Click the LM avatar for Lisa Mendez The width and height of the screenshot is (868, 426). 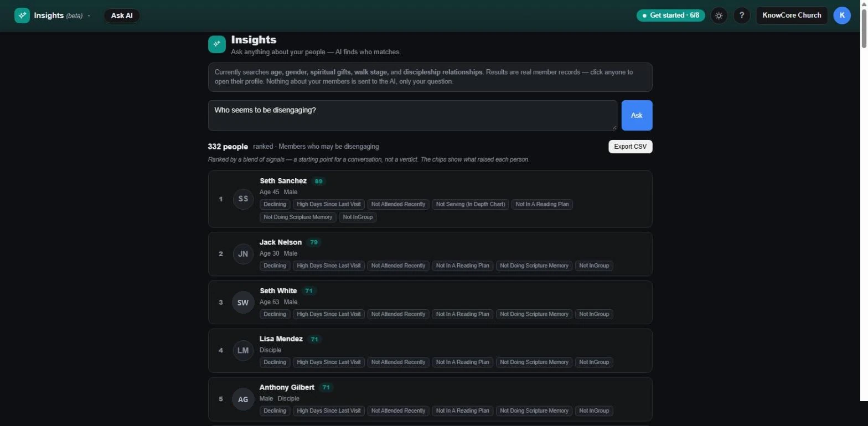[x=243, y=351]
